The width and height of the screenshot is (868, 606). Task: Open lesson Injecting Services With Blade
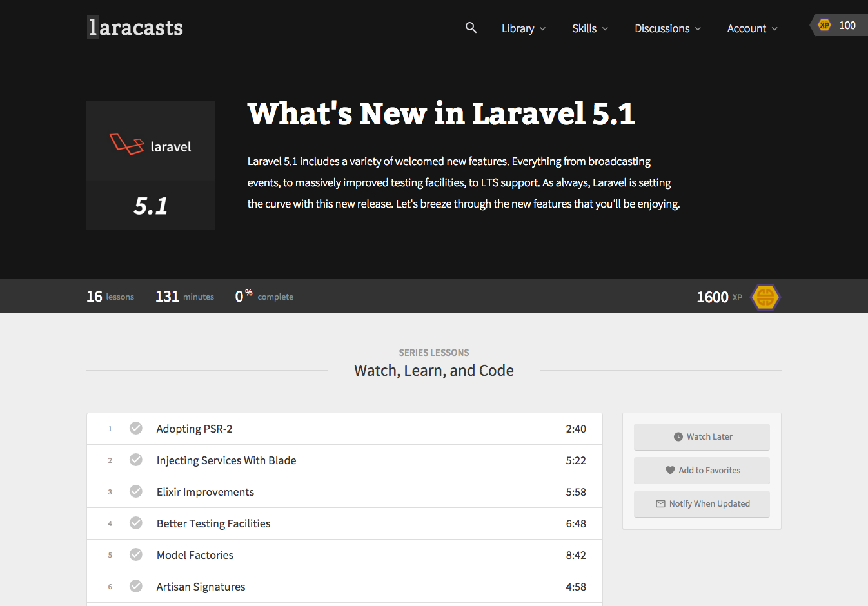coord(226,460)
